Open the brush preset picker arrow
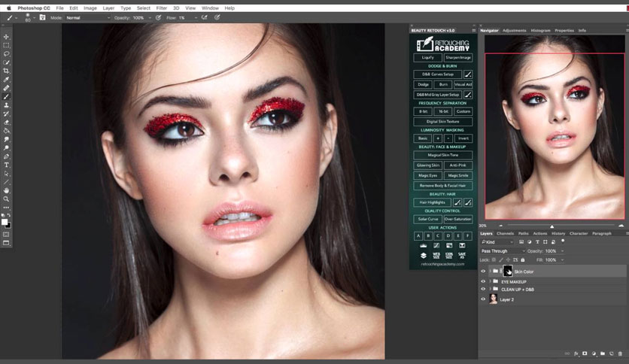 [x=34, y=17]
